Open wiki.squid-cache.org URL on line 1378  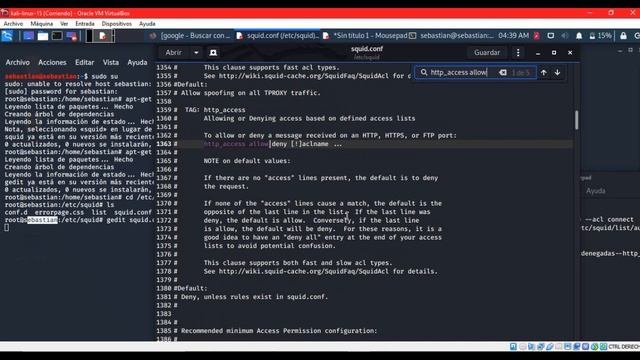304,271
